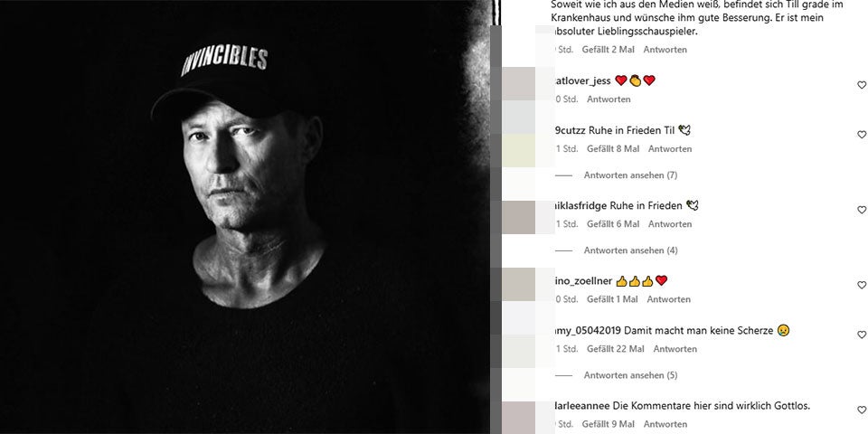Open 'Gefällt 9 Mal' likes on last comment
This screenshot has width=868, height=434.
pos(608,425)
